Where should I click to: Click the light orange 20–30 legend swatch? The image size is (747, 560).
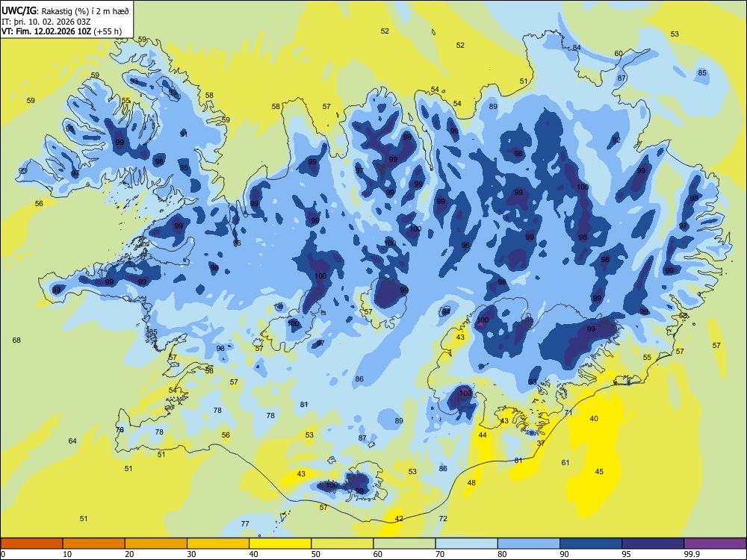(156, 544)
